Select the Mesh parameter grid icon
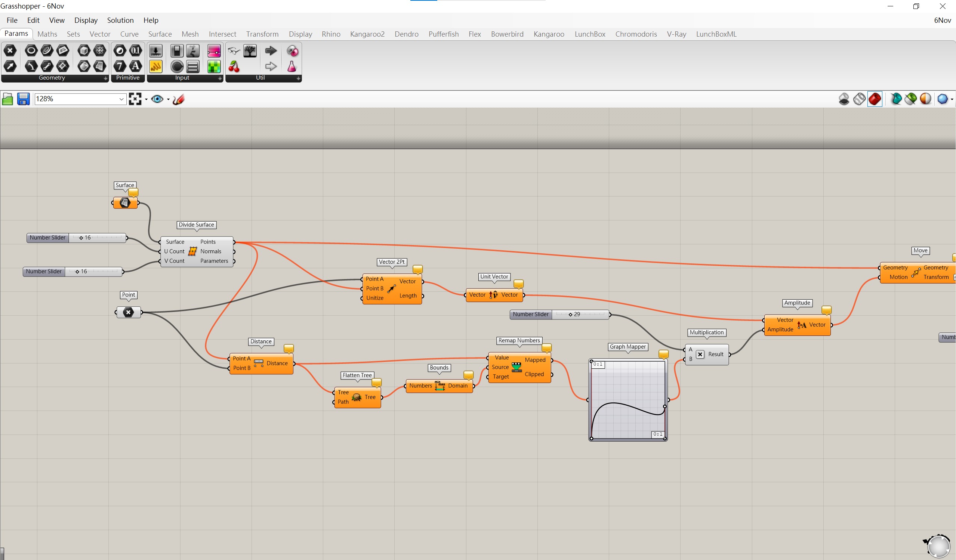The height and width of the screenshot is (560, 956). pos(100,50)
